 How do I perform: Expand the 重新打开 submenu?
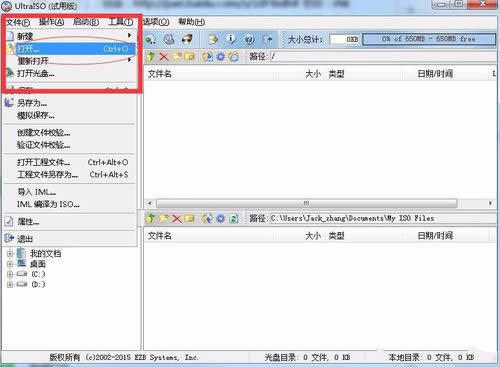tap(70, 61)
